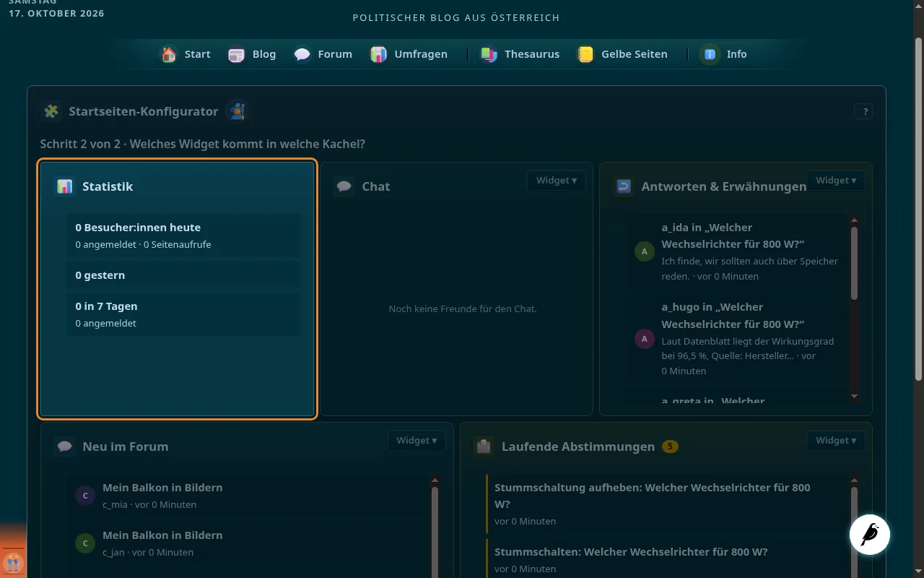Open the question mark help button
Viewport: 924px width, 578px height.
pos(864,111)
